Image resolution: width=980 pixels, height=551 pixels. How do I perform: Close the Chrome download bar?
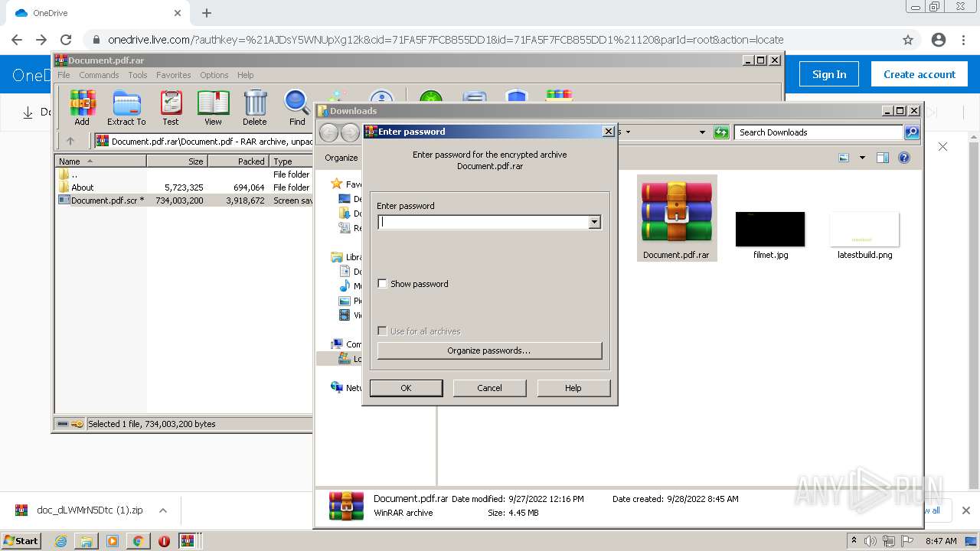pyautogui.click(x=966, y=510)
